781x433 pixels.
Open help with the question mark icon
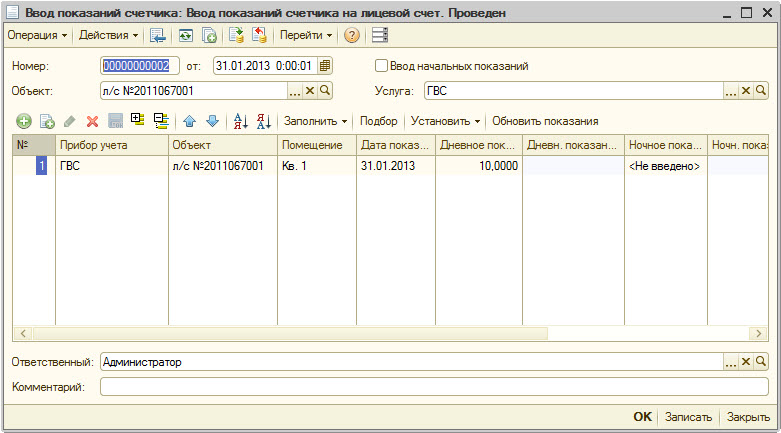pyautogui.click(x=352, y=35)
